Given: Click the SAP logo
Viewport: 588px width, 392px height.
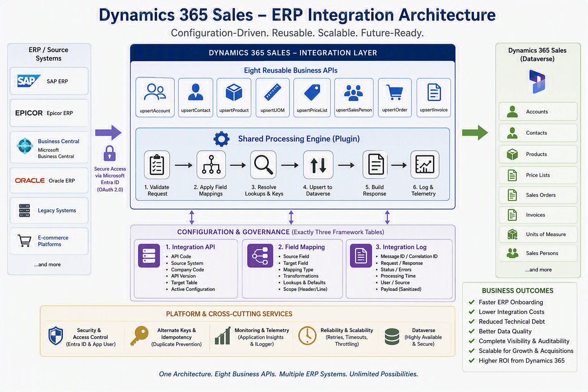Looking at the screenshot, I should click(29, 81).
